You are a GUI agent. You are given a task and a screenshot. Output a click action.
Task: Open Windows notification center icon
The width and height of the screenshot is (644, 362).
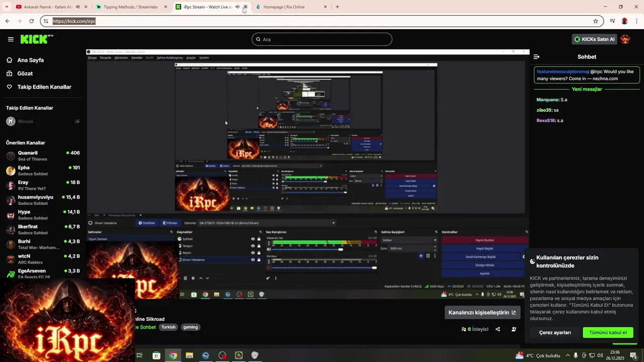coord(634,355)
